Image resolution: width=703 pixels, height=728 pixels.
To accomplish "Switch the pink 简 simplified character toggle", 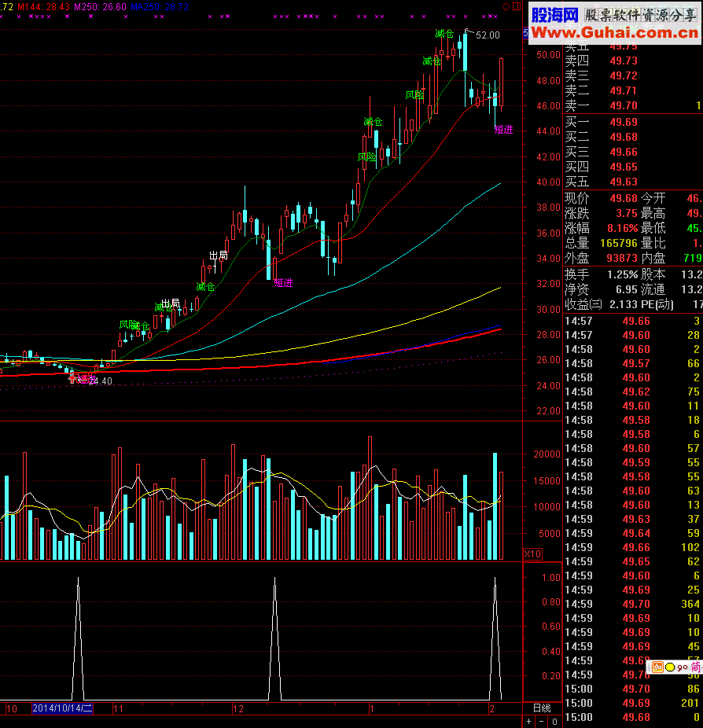I will point(695,667).
